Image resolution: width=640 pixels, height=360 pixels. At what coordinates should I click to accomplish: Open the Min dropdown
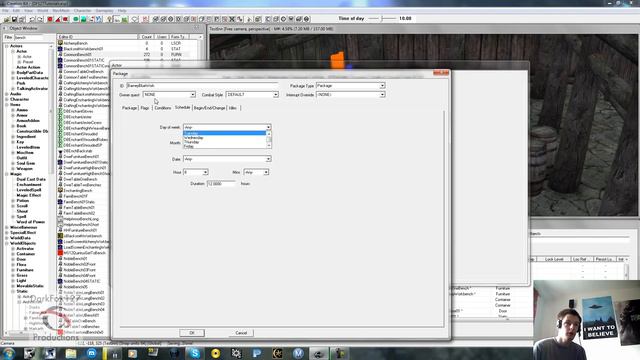266,172
